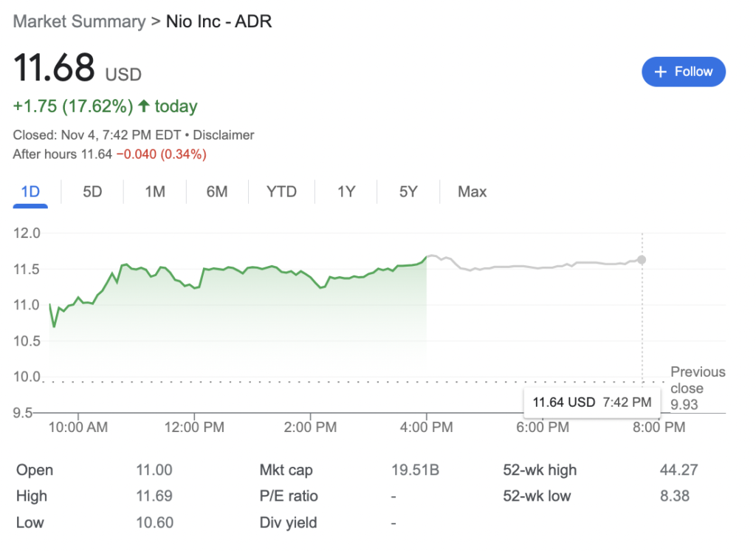Click the main price 11.68

click(x=54, y=67)
